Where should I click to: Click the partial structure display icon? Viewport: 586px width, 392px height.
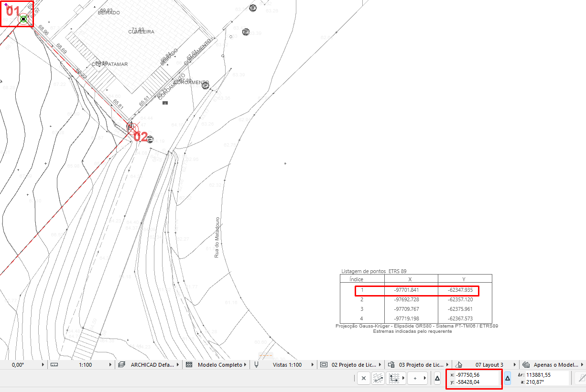[x=188, y=364]
